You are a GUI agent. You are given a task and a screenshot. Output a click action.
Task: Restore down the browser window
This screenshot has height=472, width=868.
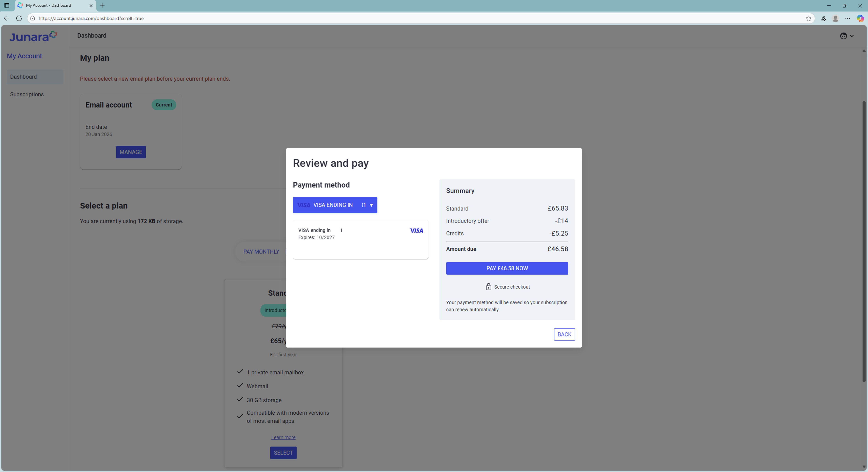[x=844, y=5]
